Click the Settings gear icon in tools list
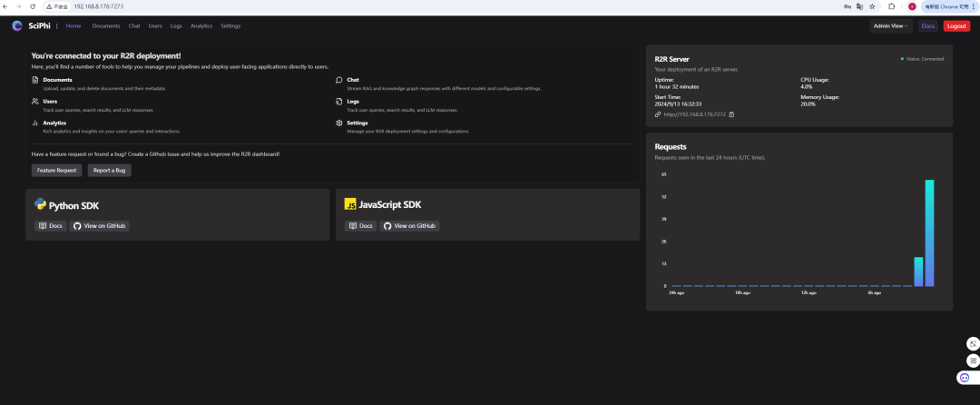This screenshot has height=405, width=980. point(339,123)
